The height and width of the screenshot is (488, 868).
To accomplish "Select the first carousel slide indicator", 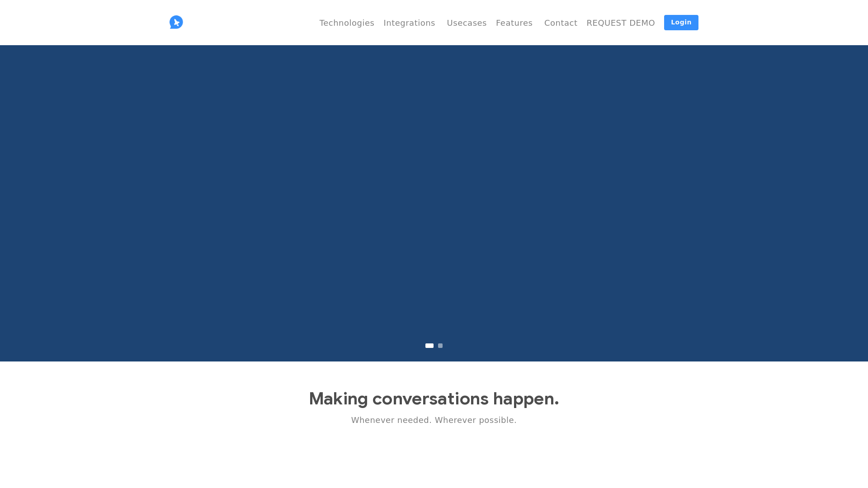I will click(429, 346).
